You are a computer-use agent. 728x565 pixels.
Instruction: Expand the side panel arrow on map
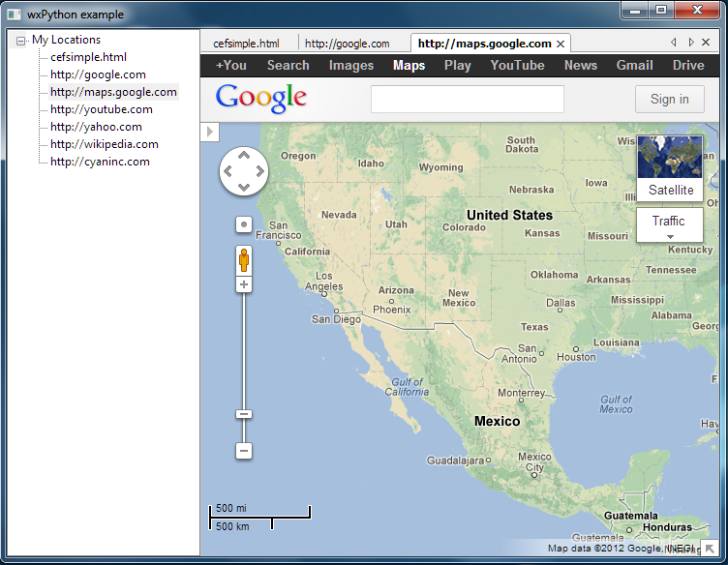point(210,132)
